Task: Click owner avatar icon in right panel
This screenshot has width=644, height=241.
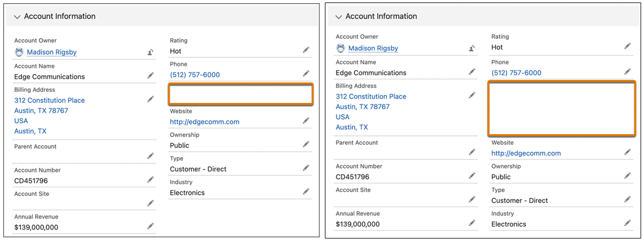Action: coord(341,48)
